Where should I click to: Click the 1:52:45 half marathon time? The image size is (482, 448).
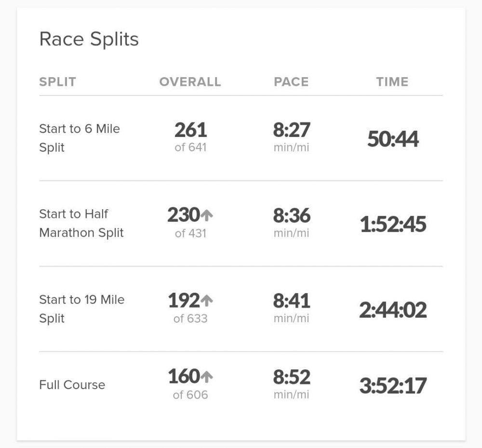[x=393, y=225]
